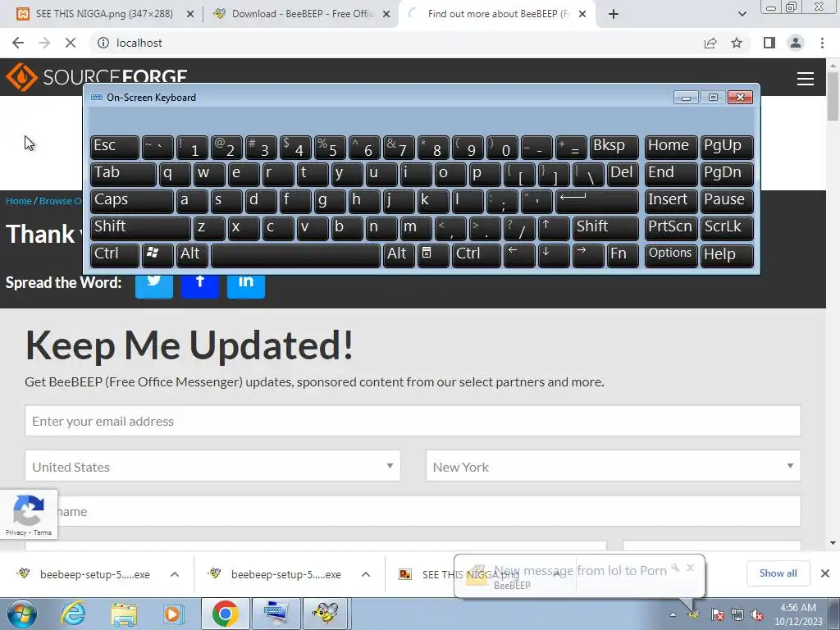
Task: Click the PrtScn key
Action: pos(671,228)
